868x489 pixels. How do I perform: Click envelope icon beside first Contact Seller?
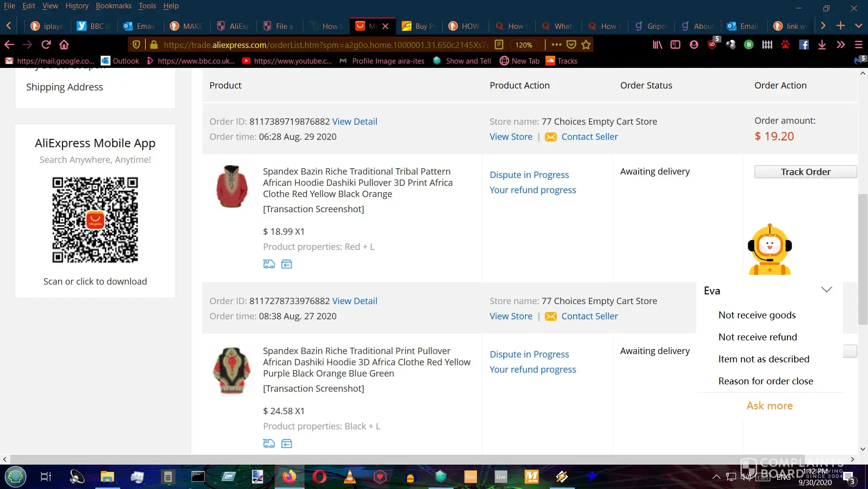551,137
